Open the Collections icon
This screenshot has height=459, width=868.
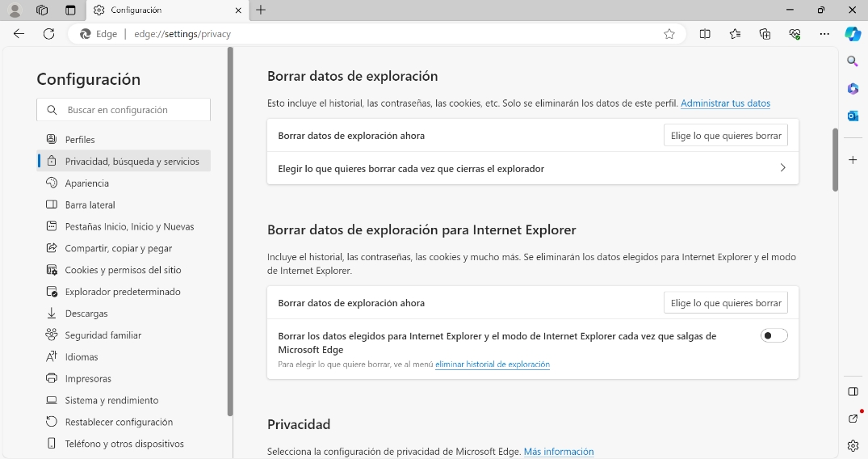(765, 34)
